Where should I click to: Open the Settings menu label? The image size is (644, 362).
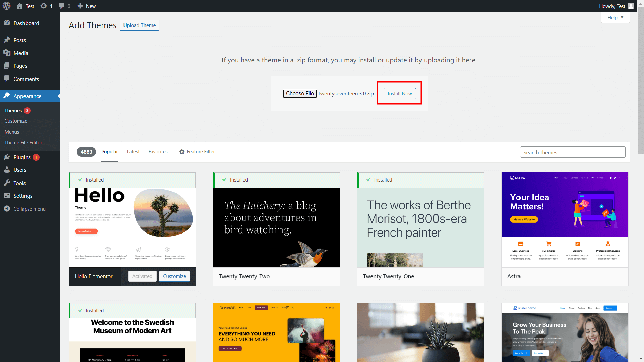click(23, 196)
